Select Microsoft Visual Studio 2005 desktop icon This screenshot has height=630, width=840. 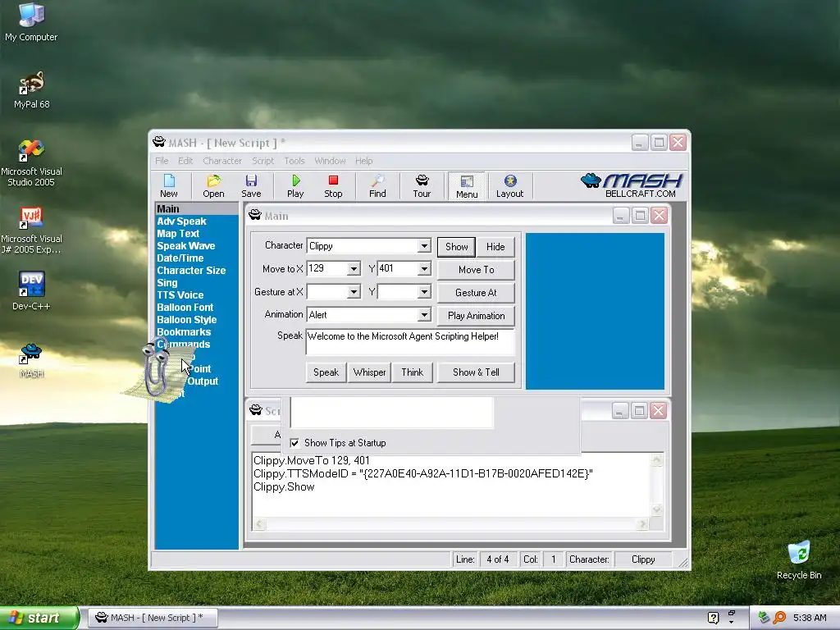coord(31,163)
